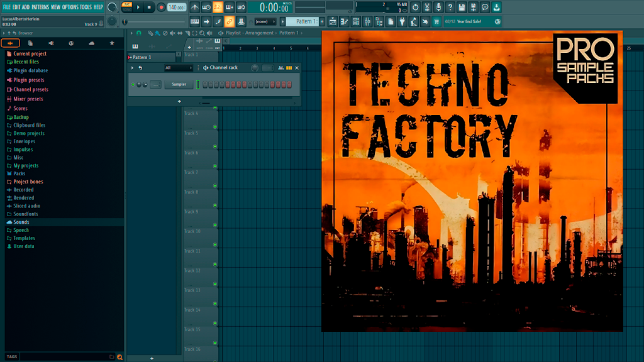
Task: Click the channel rack graph editor icon
Action: pos(281,68)
